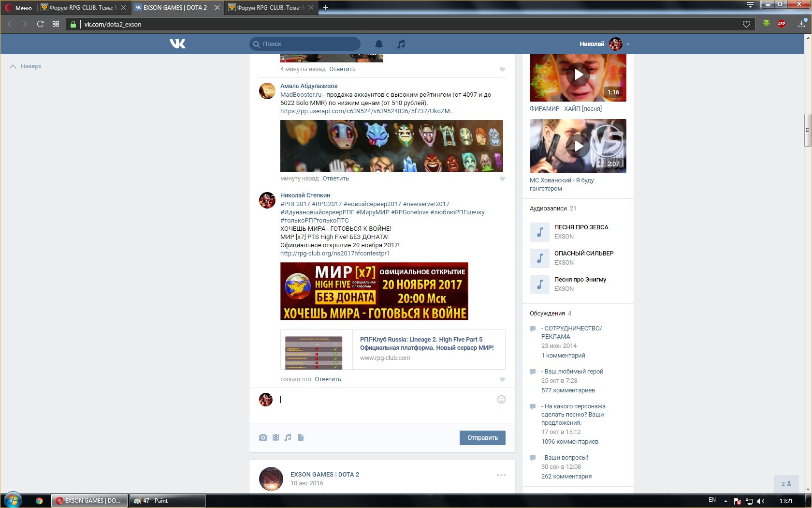This screenshot has height=508, width=812.
Task: Click the address bar URL
Action: 113,24
